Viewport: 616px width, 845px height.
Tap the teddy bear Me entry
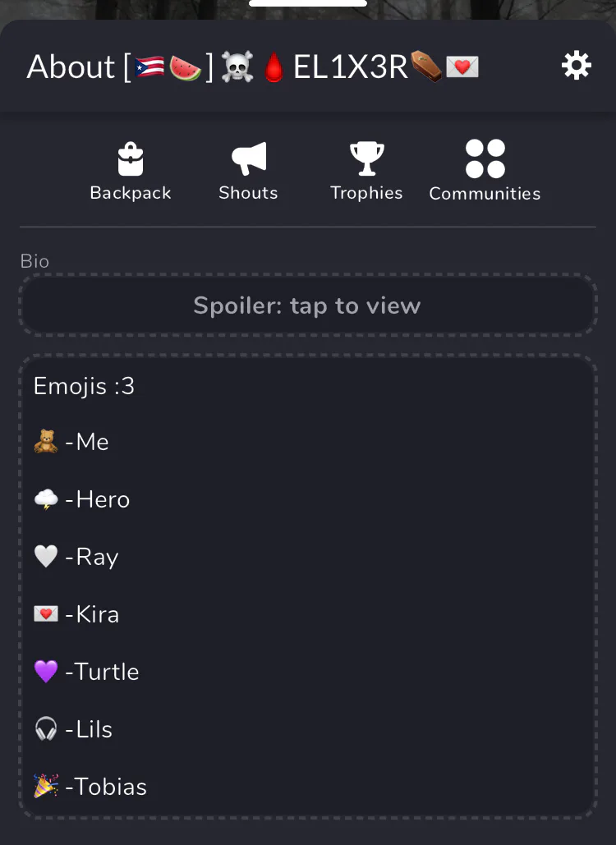click(71, 442)
